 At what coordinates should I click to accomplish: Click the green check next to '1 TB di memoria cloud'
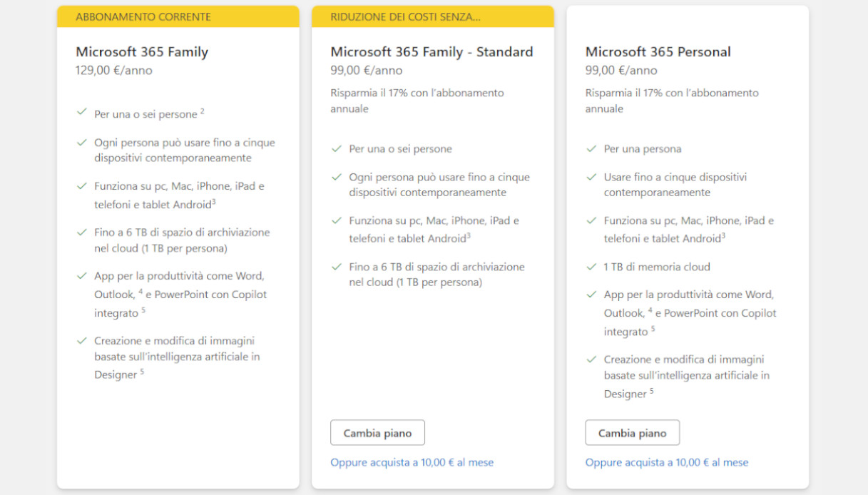coord(591,267)
